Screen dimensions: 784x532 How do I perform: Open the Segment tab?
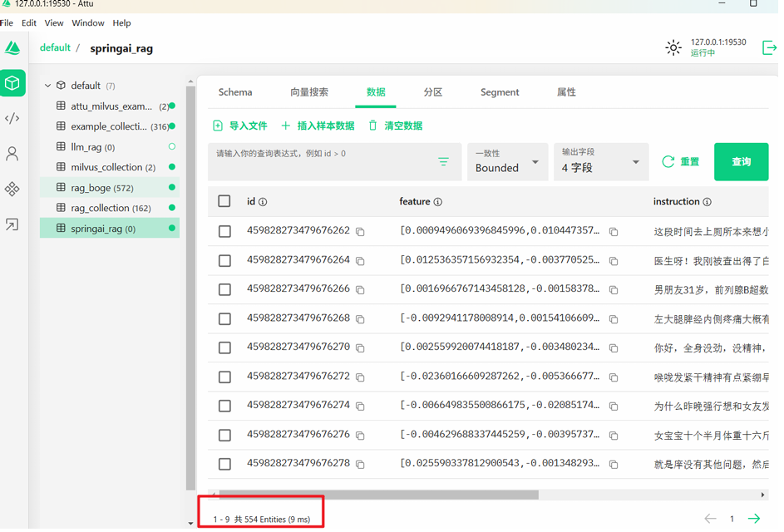[x=499, y=92]
